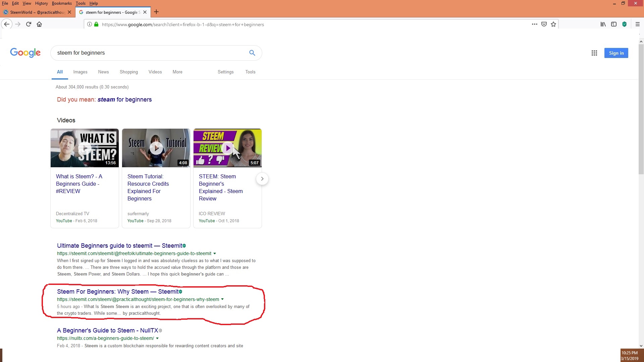Open the Google apps grid

point(594,53)
